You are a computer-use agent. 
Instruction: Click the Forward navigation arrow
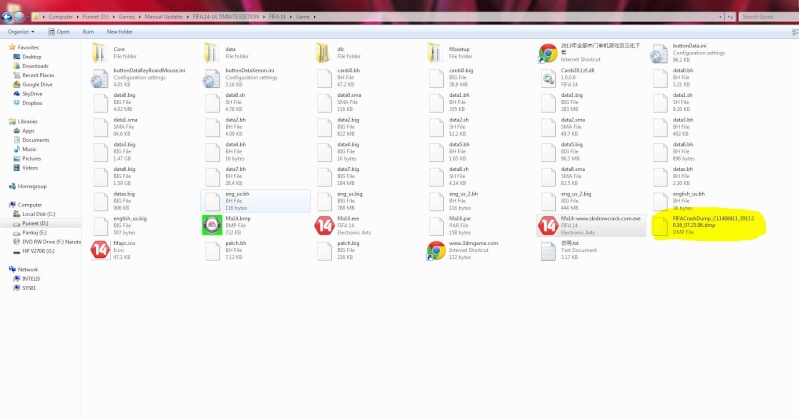19,17
